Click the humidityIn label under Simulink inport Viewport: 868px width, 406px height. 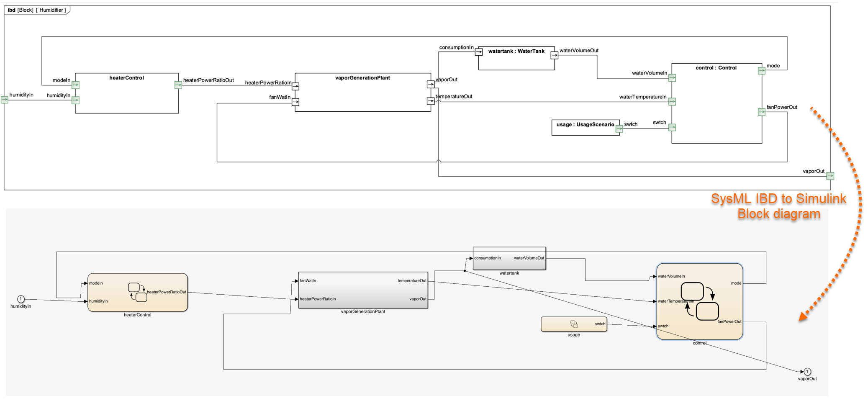pyautogui.click(x=21, y=306)
